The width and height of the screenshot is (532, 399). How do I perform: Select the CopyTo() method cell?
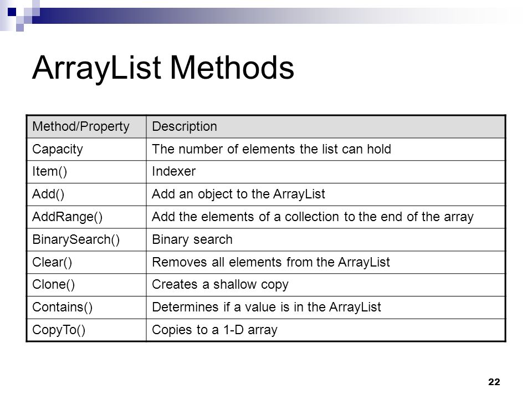[x=86, y=330]
